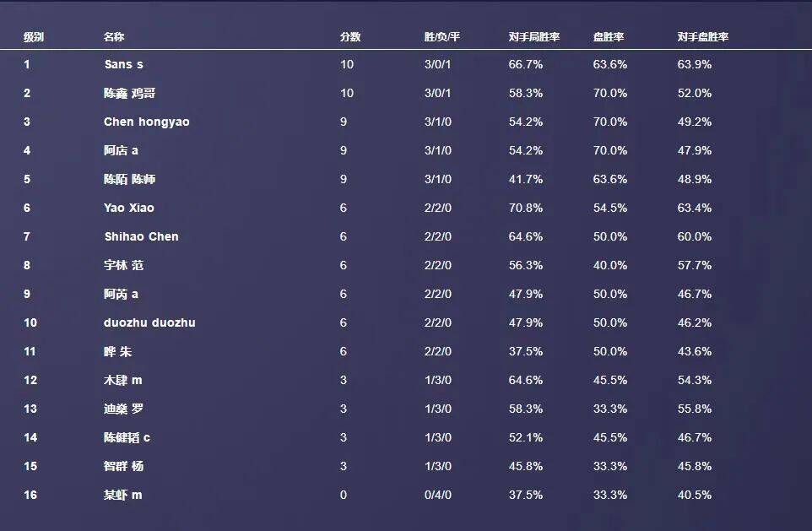The width and height of the screenshot is (812, 531).
Task: Sort by the 名称 column header
Action: click(114, 37)
